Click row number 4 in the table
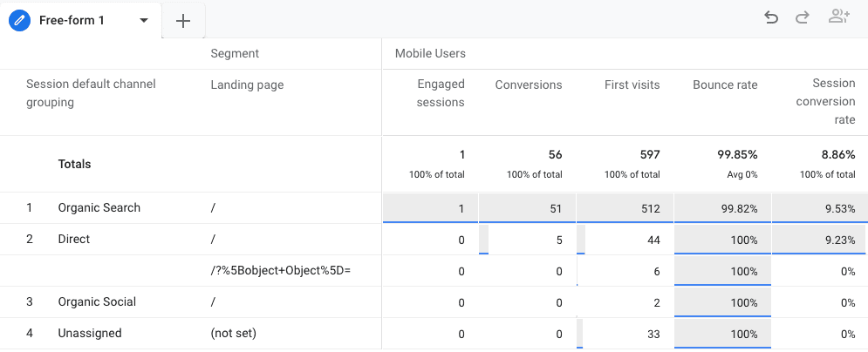868x352 pixels. (x=30, y=333)
